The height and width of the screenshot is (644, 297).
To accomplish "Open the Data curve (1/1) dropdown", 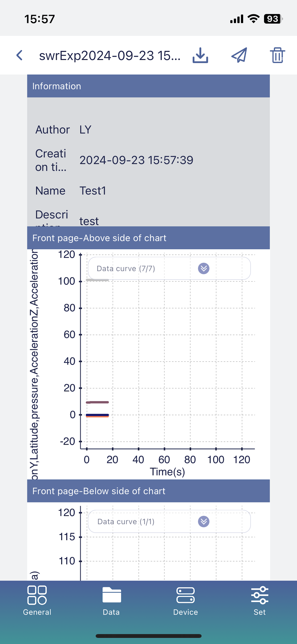I will [169, 521].
